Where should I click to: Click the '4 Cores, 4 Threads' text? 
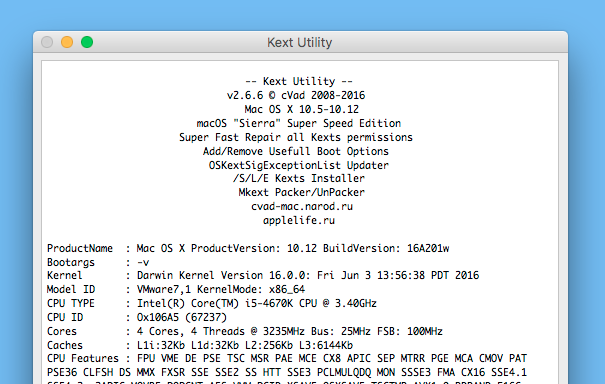(191, 331)
